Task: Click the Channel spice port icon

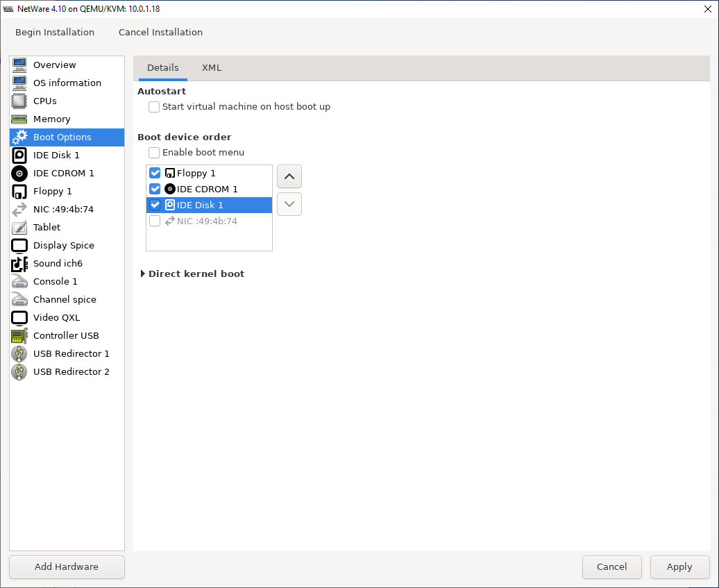Action: tap(19, 299)
